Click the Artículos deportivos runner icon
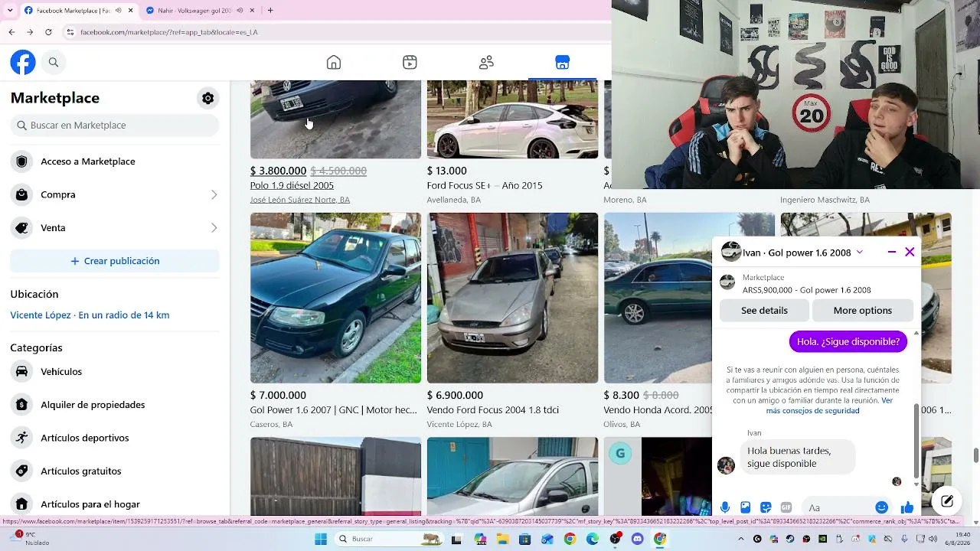Image resolution: width=980 pixels, height=551 pixels. point(21,438)
